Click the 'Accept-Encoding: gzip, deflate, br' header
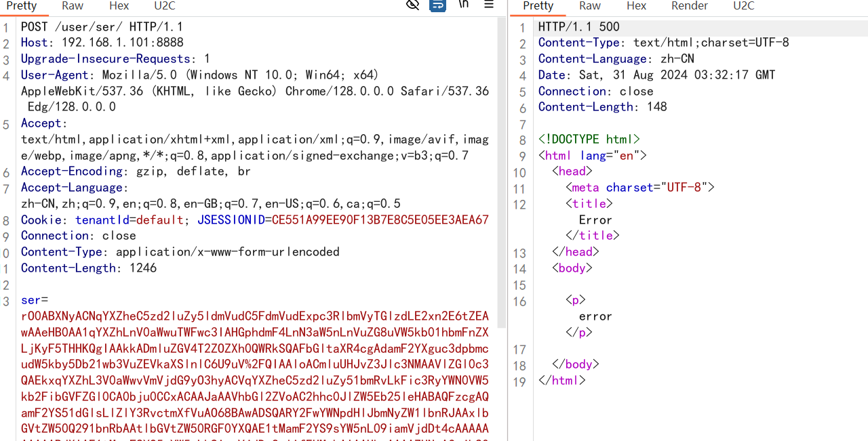 (136, 171)
